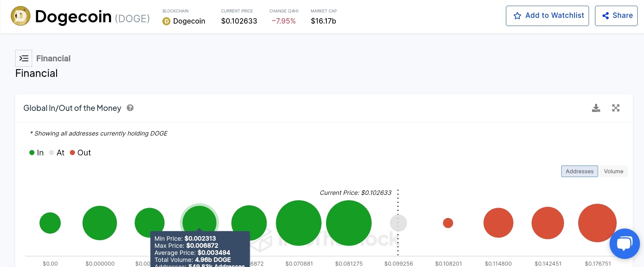
Task: Expand chart to fullscreen view
Action: coord(616,108)
